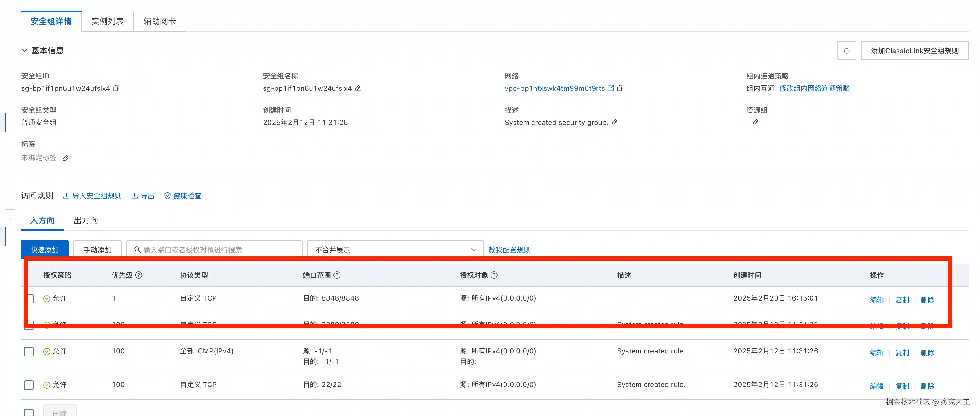Switch to the 实例列表 tab
Image resolution: width=980 pixels, height=416 pixels.
107,21
